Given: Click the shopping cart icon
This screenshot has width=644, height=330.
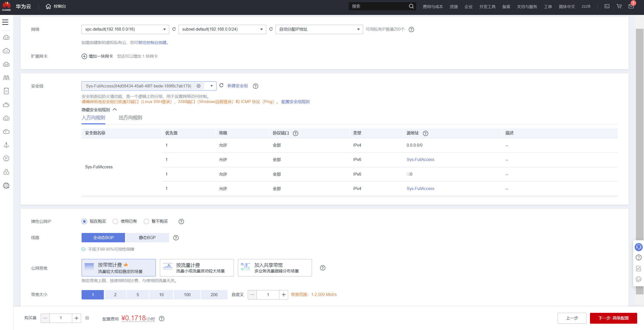Looking at the screenshot, I should click(x=619, y=6).
